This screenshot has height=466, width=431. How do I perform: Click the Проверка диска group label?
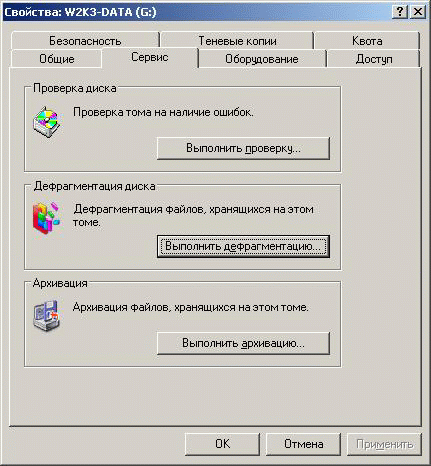(75, 88)
